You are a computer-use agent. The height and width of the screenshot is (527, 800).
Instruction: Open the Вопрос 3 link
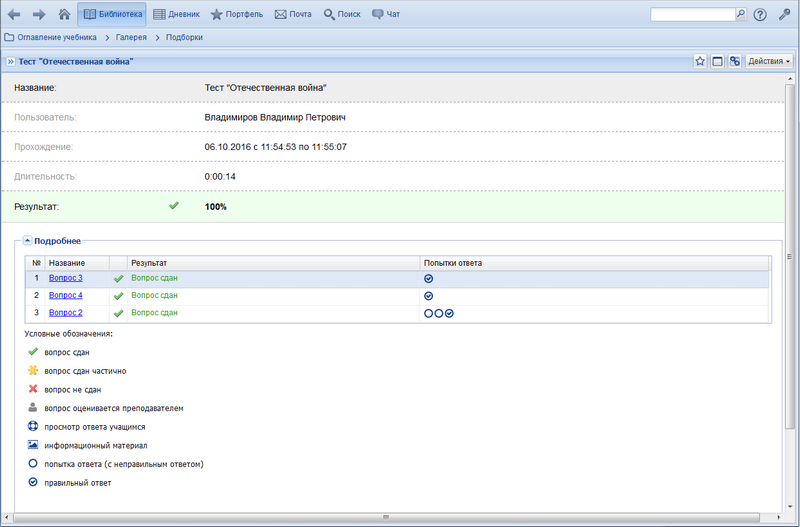pyautogui.click(x=65, y=278)
